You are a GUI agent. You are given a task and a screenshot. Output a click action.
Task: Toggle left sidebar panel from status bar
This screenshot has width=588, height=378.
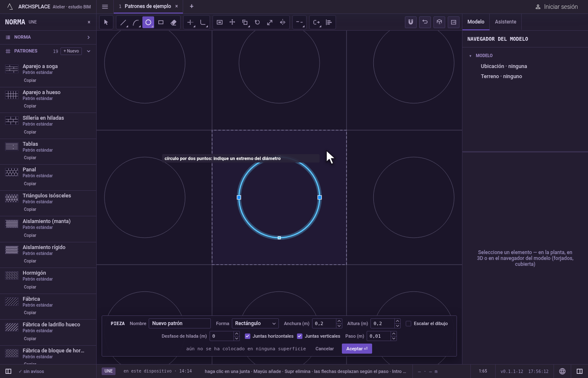(x=8, y=371)
